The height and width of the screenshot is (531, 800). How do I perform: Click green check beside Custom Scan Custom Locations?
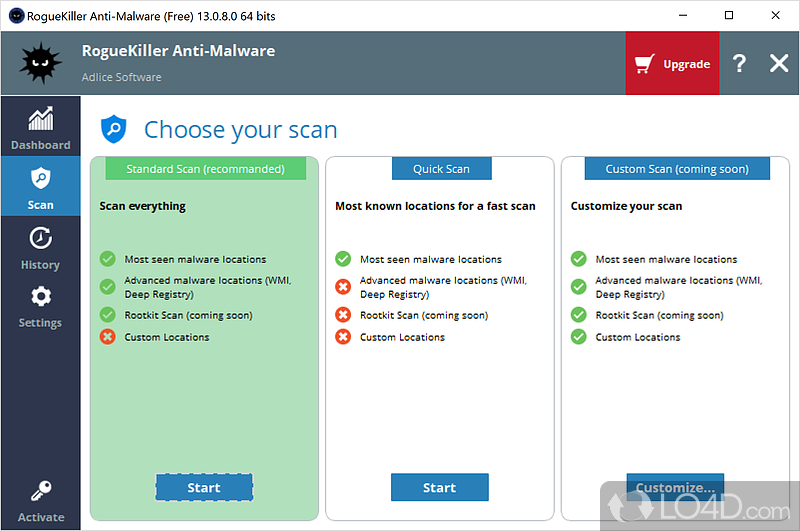579,337
